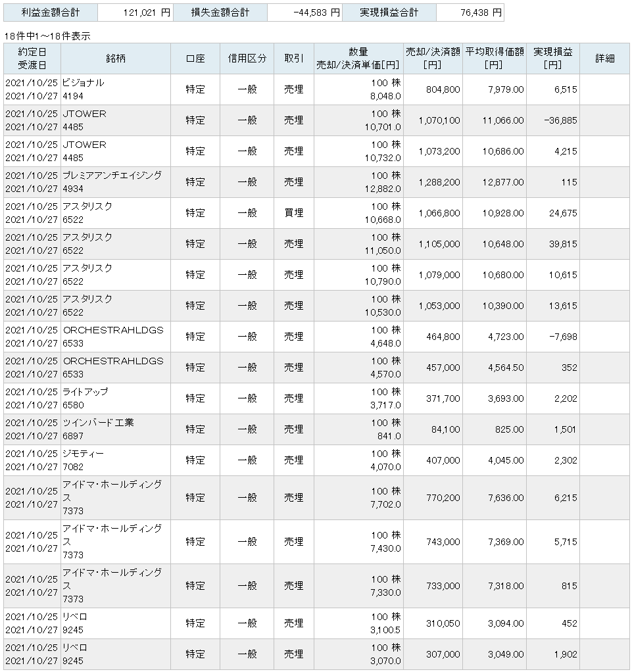
Task: Click the 平均取得価額 column header
Action: click(x=495, y=59)
